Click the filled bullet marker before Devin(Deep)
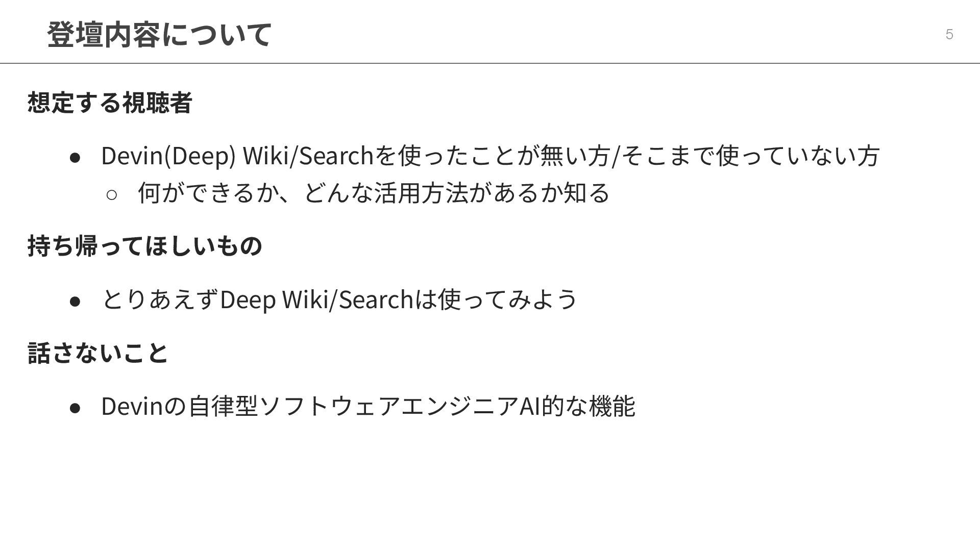This screenshot has width=980, height=551. [75, 157]
